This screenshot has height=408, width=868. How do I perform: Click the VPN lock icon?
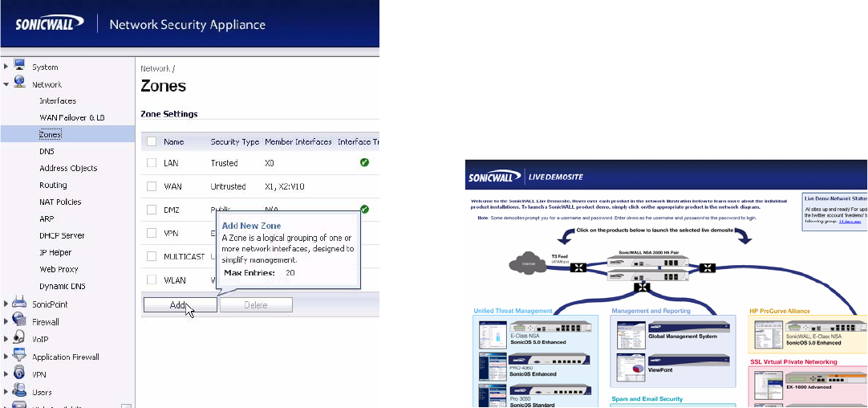19,373
